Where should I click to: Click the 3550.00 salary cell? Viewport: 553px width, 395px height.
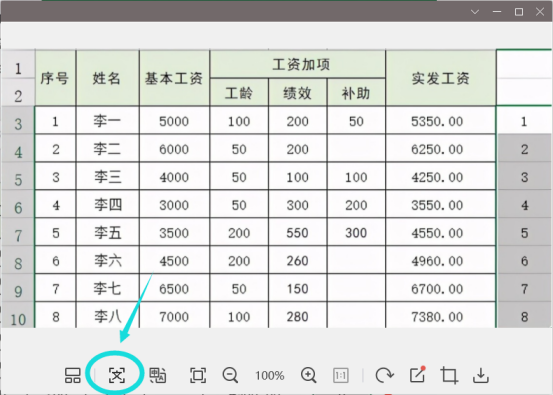coord(441,204)
